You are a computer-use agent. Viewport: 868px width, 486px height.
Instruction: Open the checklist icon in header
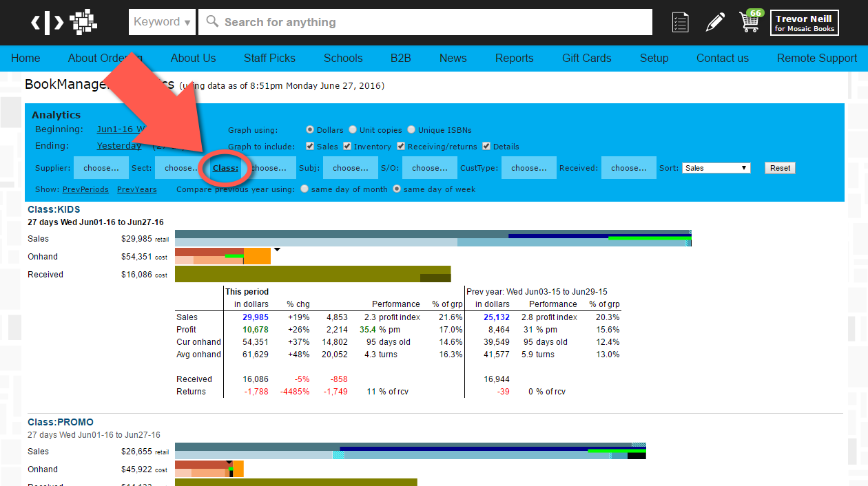680,22
